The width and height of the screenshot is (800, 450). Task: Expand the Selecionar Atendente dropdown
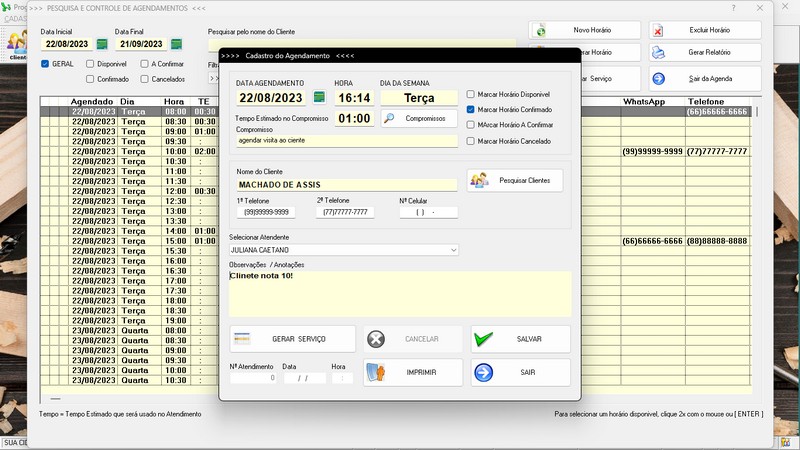453,250
